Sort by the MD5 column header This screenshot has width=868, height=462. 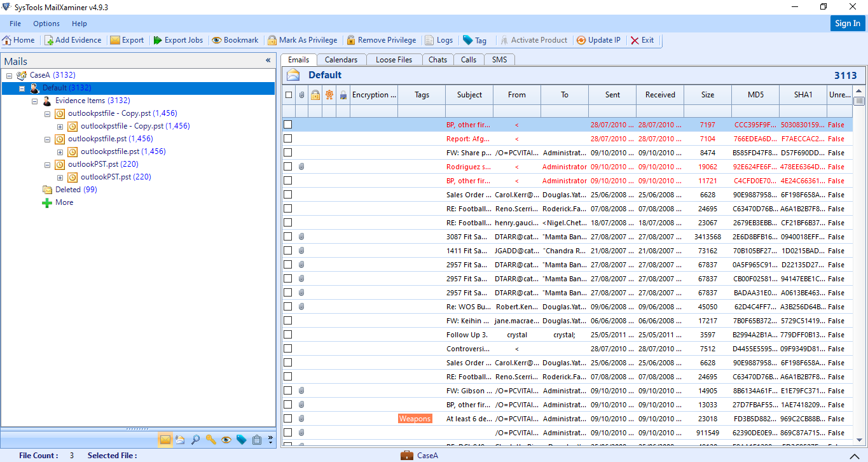755,95
